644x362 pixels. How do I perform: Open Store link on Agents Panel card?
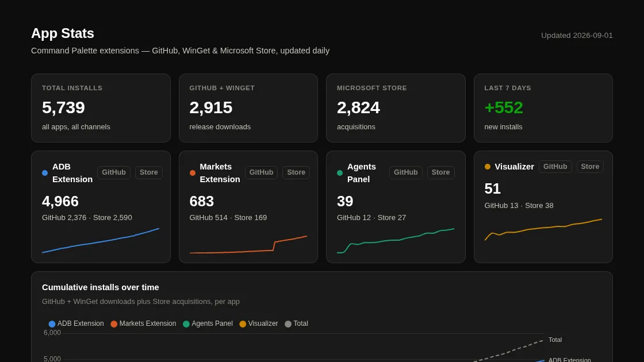440,172
